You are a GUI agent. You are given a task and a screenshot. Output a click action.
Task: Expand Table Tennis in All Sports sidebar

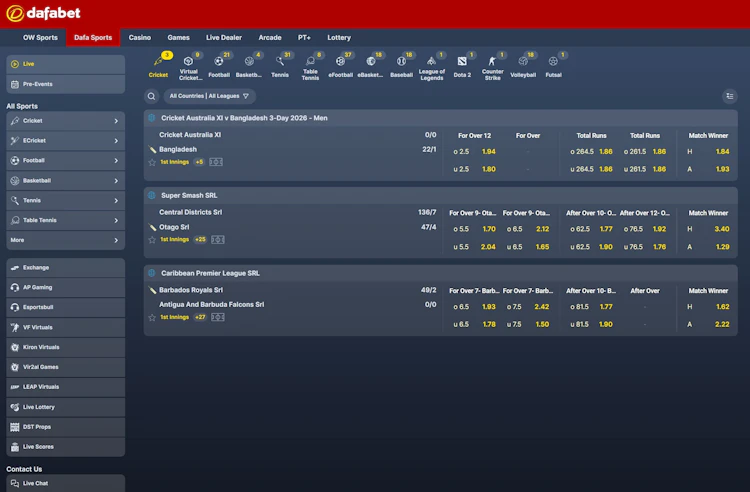pyautogui.click(x=66, y=220)
